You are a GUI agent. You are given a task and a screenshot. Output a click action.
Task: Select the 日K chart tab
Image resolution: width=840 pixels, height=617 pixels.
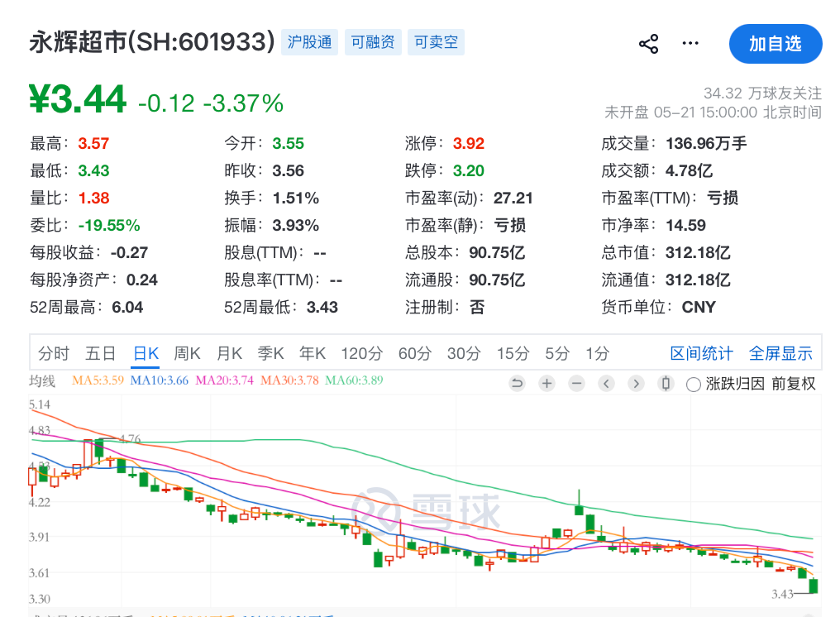point(146,353)
